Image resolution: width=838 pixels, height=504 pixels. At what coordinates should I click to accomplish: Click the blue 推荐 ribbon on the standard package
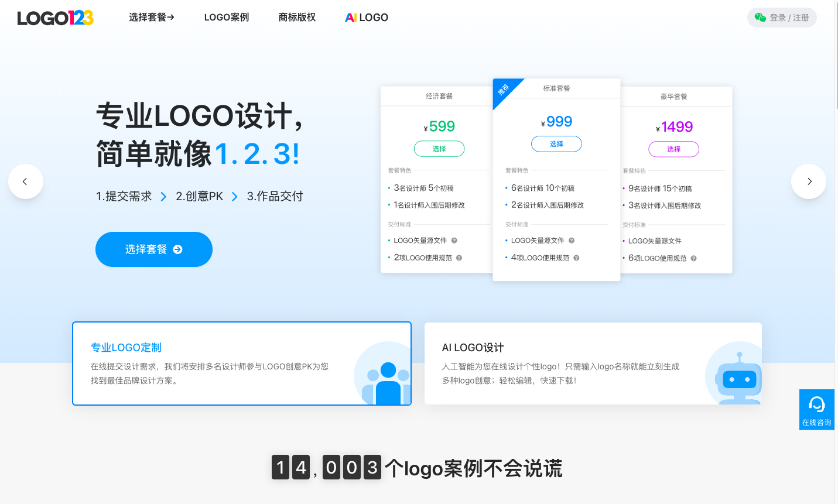point(504,91)
